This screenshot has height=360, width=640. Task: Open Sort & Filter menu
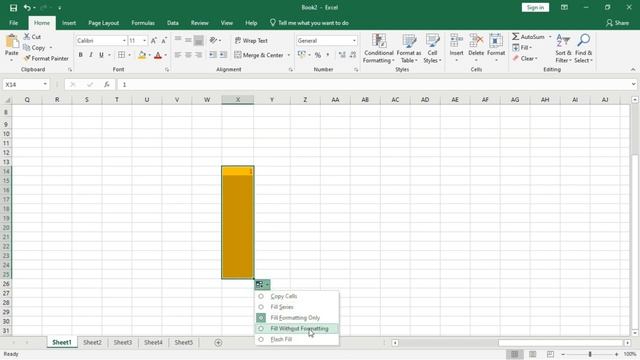click(x=563, y=49)
